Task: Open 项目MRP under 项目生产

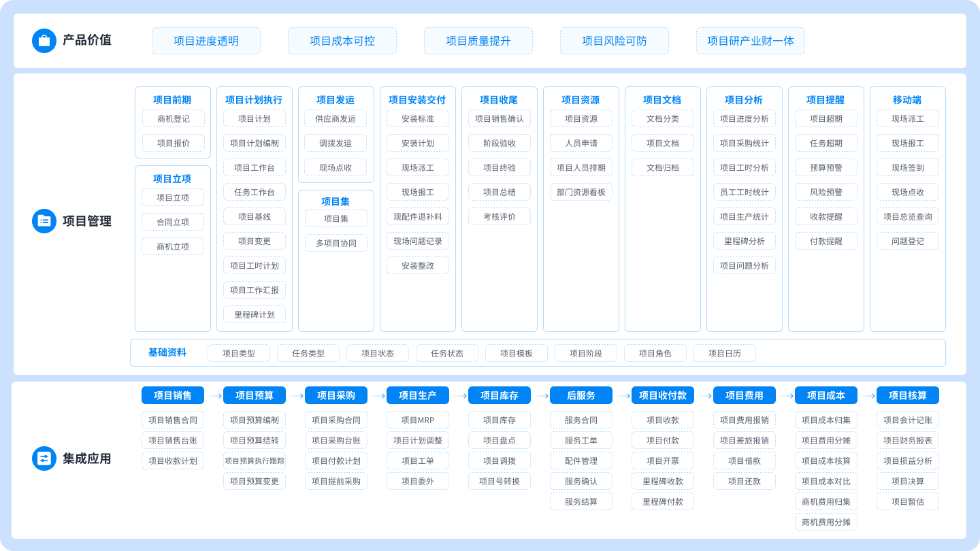Action: click(417, 420)
